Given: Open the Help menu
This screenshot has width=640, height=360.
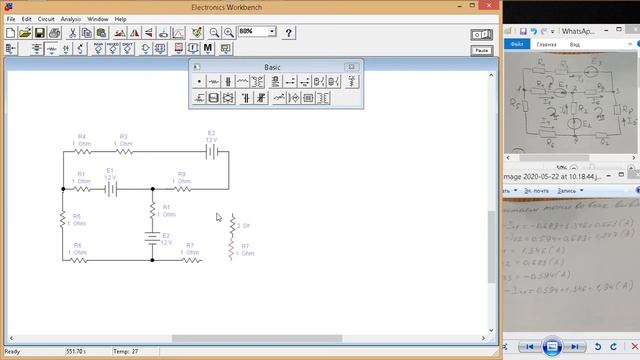Looking at the screenshot, I should [x=120, y=19].
